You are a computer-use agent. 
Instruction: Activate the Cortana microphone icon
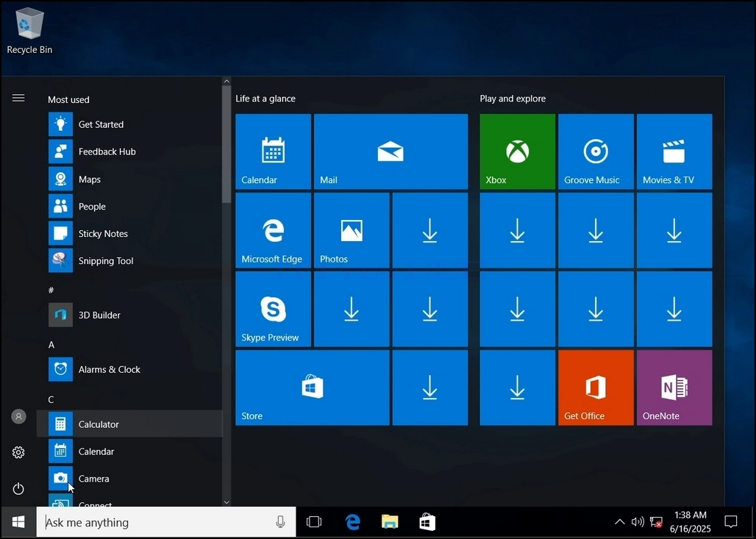pyautogui.click(x=280, y=522)
